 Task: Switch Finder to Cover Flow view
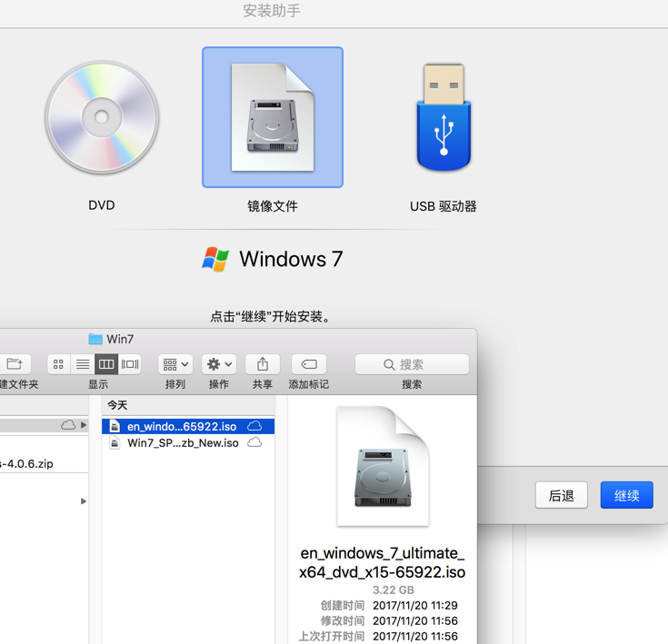coord(130,364)
